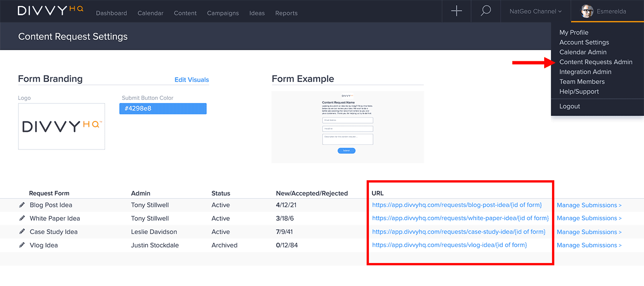Manage Submissions for Vlog Idea
Screen dimensions: 644x286
(589, 245)
